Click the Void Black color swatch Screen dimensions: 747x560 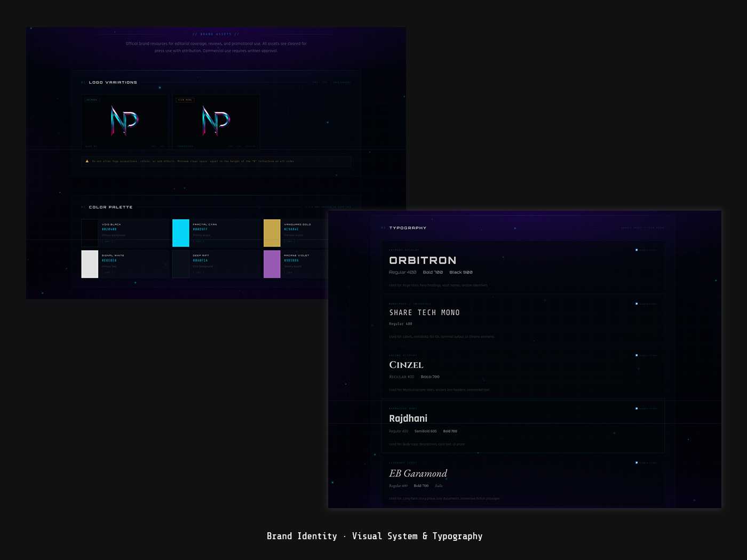coord(90,233)
